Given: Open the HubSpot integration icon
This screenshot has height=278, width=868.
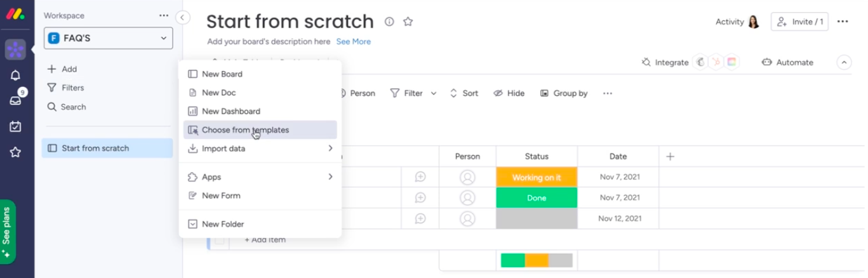Looking at the screenshot, I should click(x=716, y=62).
